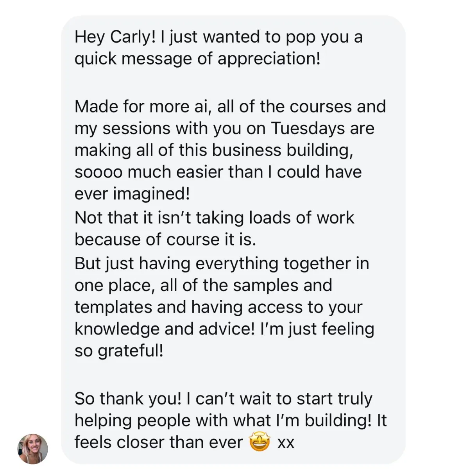Click the 'ever imagined!' line
Screen dimensions: 469x476
pyautogui.click(x=132, y=194)
